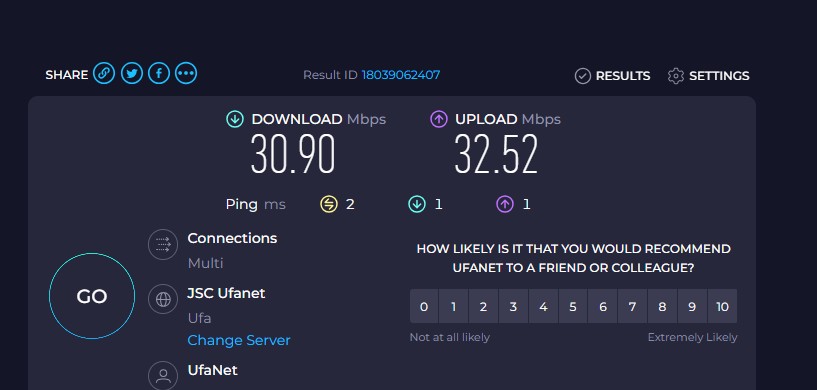Start test with GO button
Screen dimensions: 817x390
coord(92,296)
